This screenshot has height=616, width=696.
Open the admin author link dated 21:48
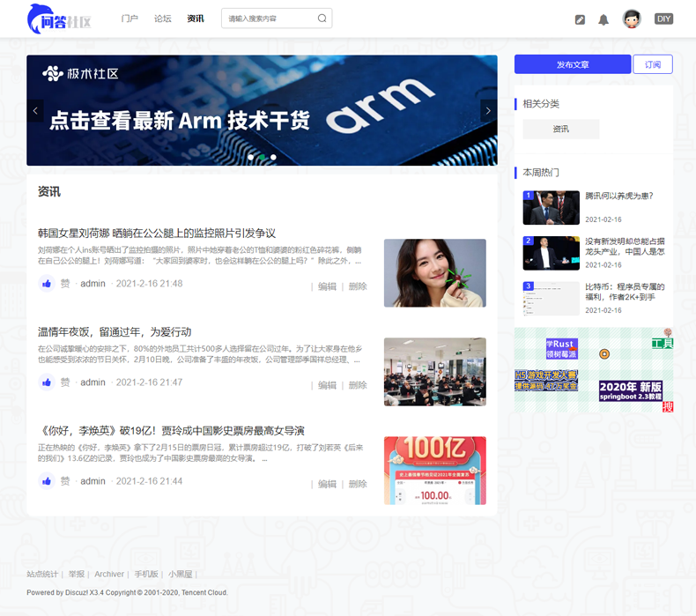(x=93, y=284)
